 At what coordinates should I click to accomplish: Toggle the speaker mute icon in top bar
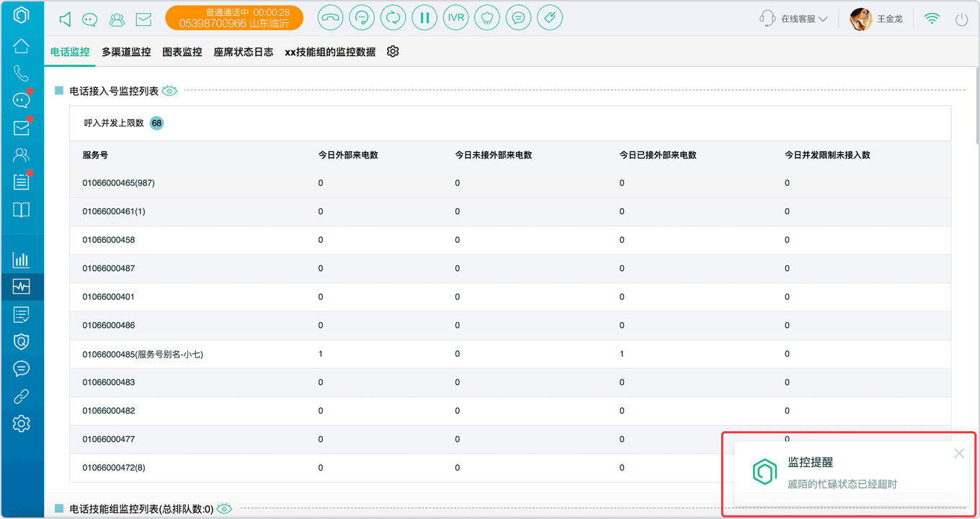pos(66,19)
